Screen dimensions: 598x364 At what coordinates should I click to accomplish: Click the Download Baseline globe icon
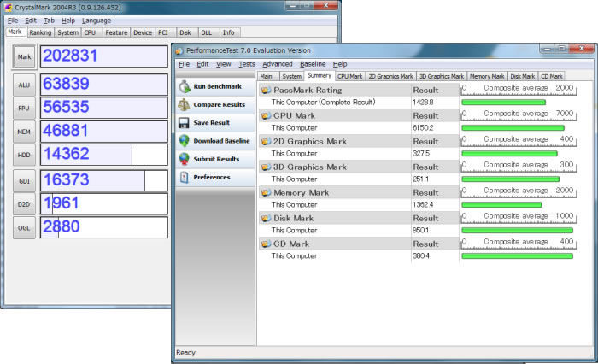point(185,141)
